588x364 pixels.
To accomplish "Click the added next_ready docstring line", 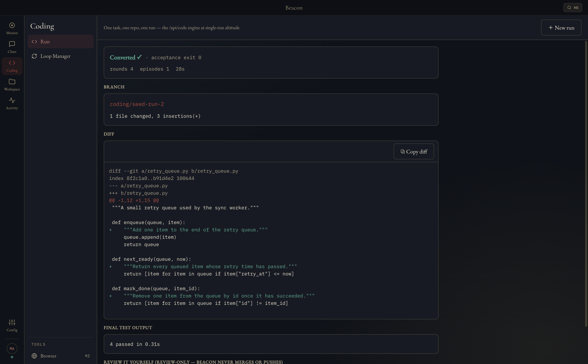I will 203,266.
